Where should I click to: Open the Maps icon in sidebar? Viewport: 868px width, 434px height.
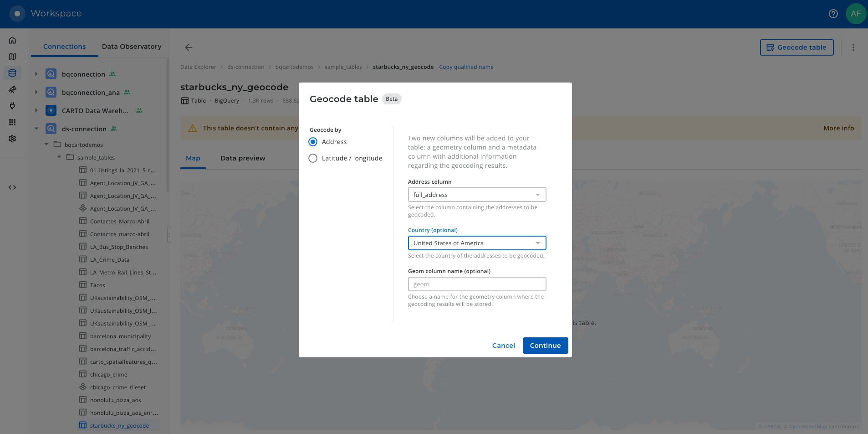(12, 57)
